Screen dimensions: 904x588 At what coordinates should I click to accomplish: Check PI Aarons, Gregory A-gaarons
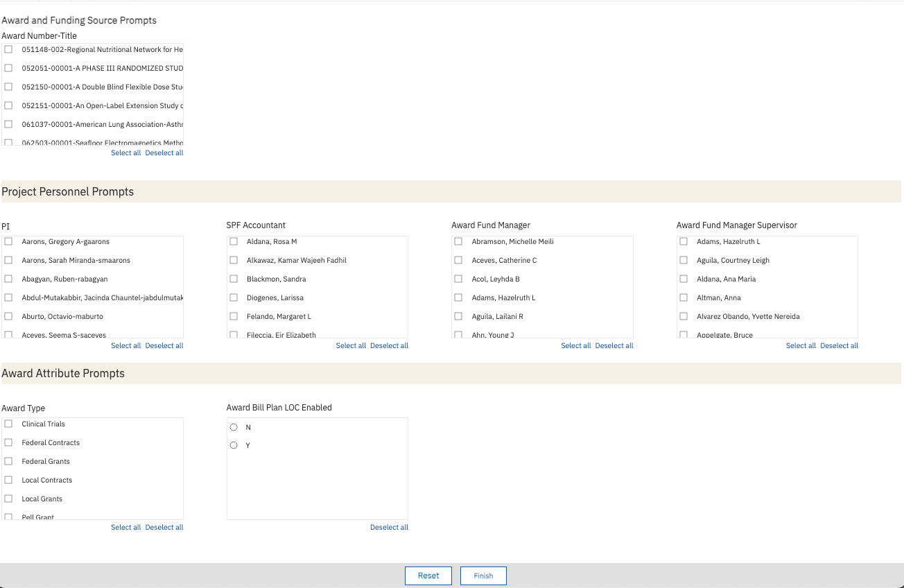tap(8, 241)
